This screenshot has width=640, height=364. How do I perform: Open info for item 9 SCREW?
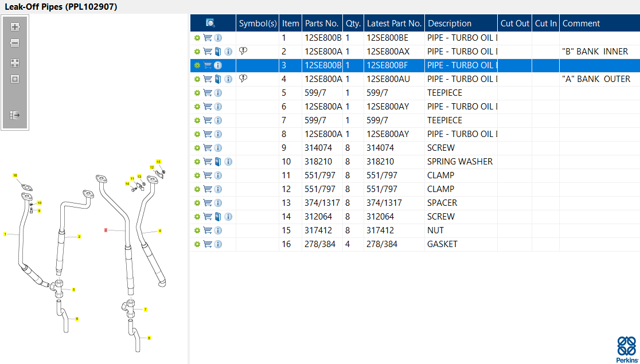tap(218, 148)
